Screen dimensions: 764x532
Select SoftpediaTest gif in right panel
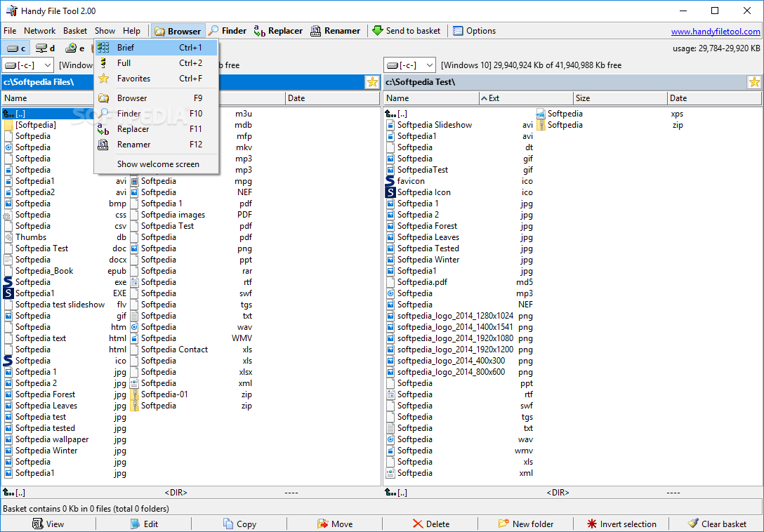coord(459,170)
